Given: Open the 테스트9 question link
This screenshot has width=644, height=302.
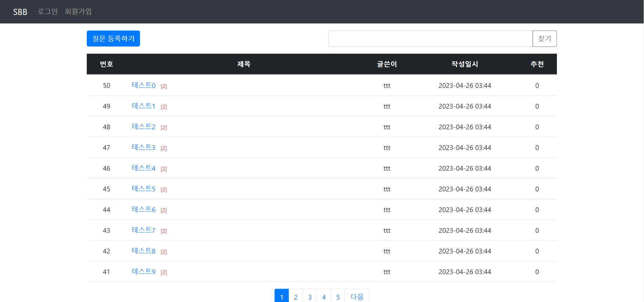Looking at the screenshot, I should coord(144,271).
